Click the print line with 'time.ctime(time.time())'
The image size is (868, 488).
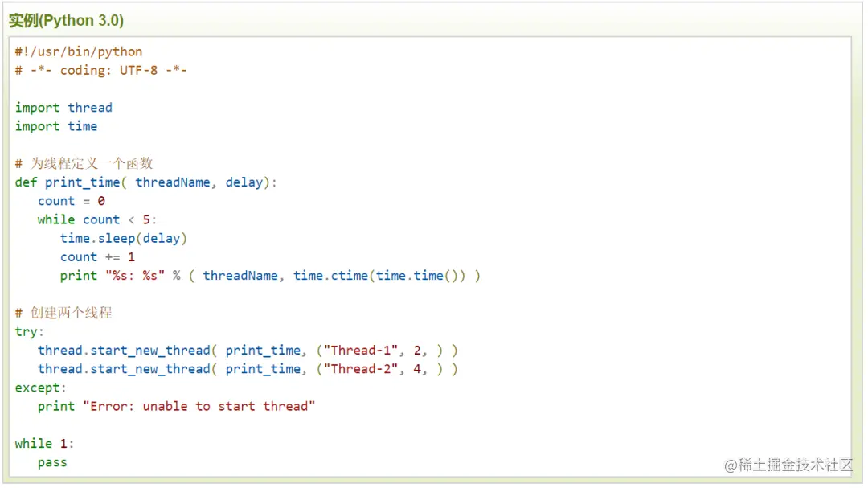tap(270, 276)
